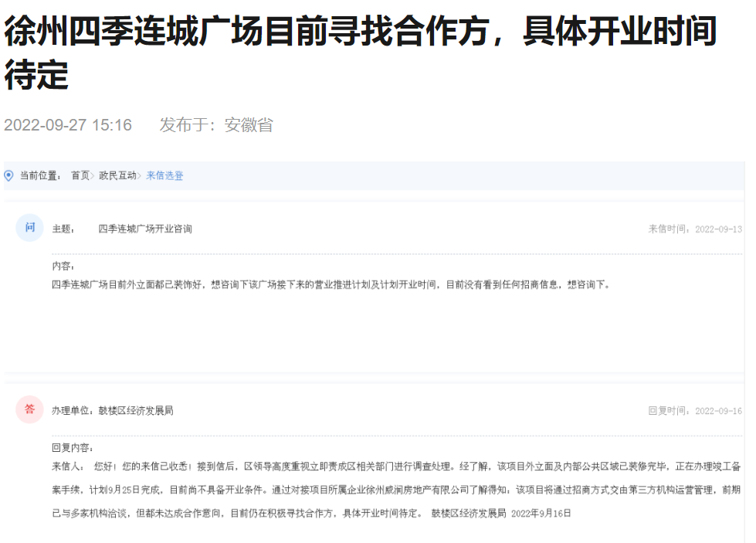The width and height of the screenshot is (756, 543).
Task: Open the 首页 breadcrumb link
Action: pyautogui.click(x=80, y=175)
